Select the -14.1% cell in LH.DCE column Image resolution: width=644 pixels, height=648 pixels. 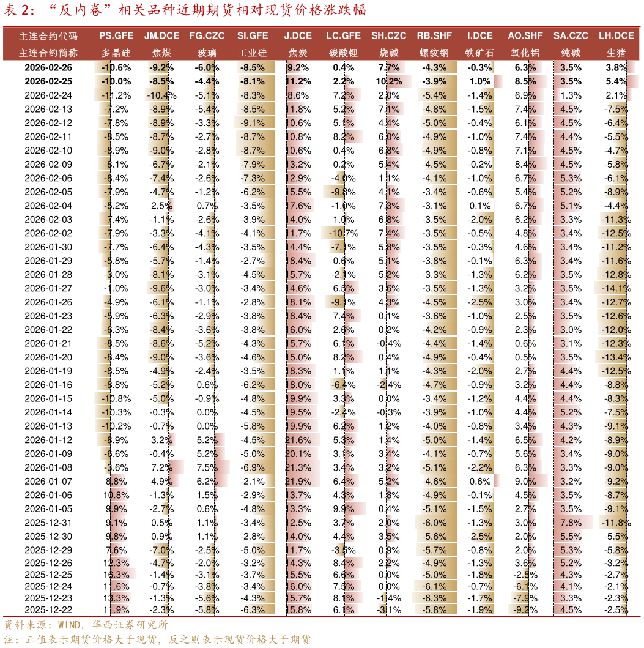point(616,288)
